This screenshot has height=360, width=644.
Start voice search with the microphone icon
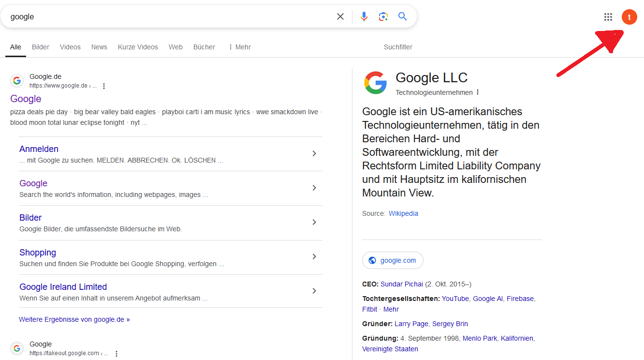364,16
